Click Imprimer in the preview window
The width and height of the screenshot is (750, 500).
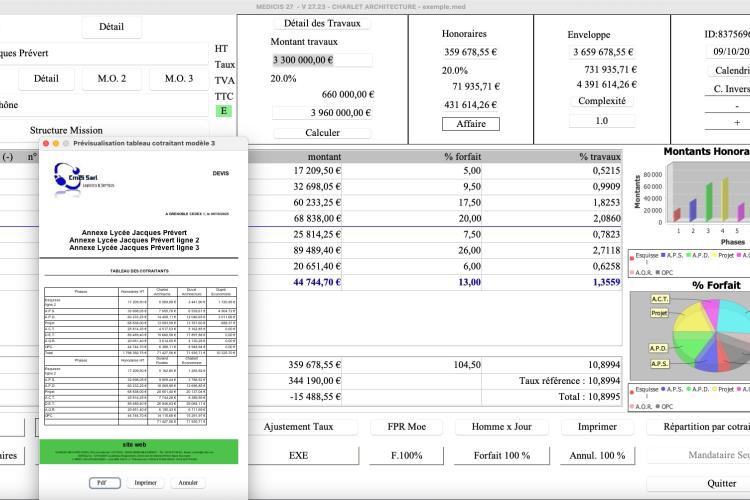tap(145, 483)
